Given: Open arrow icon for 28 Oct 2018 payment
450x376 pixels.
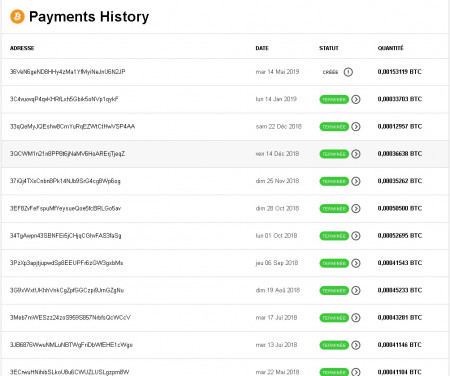Looking at the screenshot, I should click(x=356, y=209).
